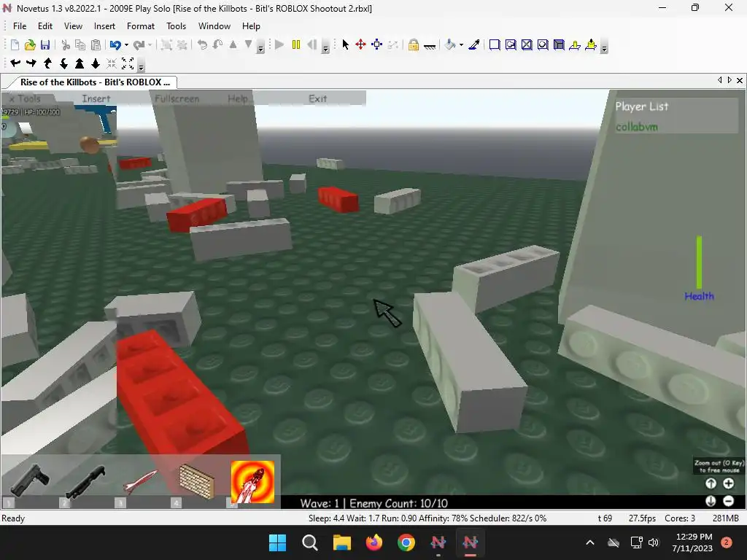Viewport: 747px width, 560px height.
Task: Choose the blue Resize handles tool
Action: click(377, 44)
